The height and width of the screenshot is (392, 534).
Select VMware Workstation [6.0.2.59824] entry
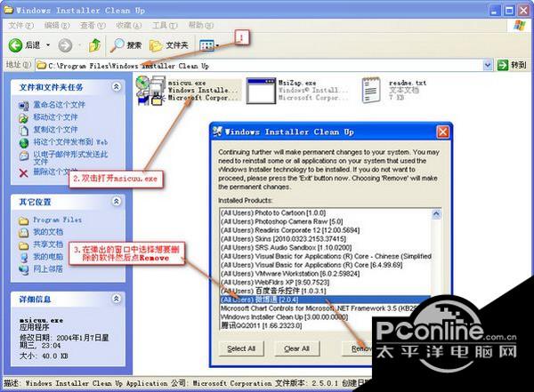pyautogui.click(x=290, y=274)
